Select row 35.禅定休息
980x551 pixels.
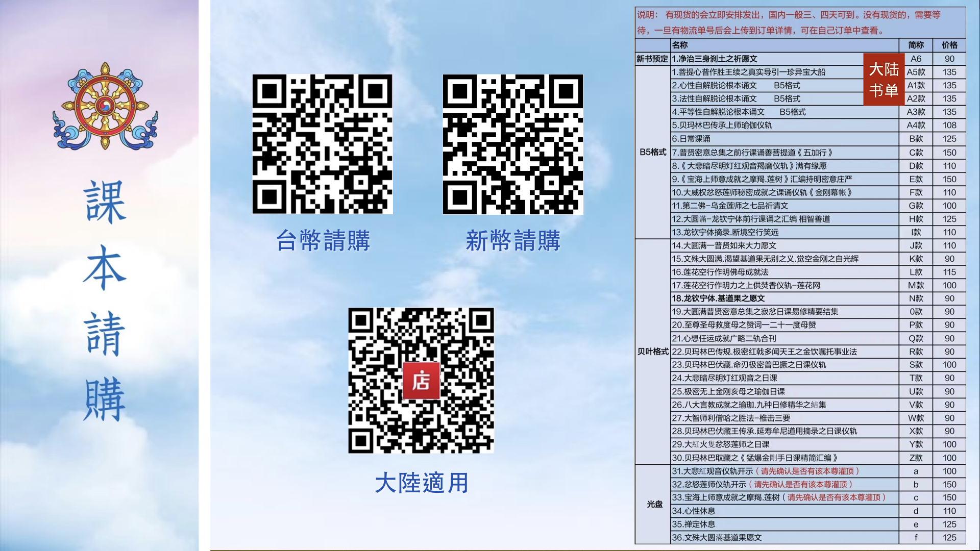785,524
